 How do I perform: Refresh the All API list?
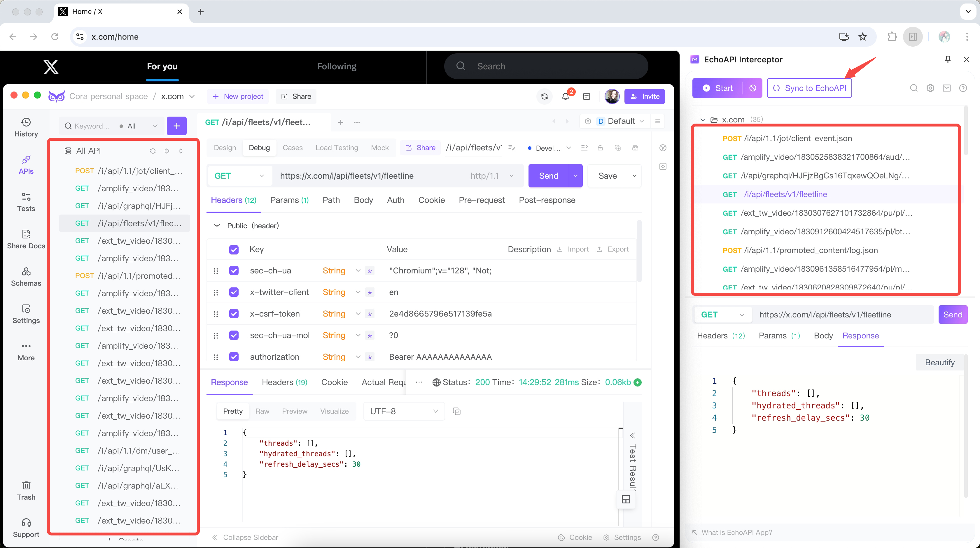[x=153, y=151]
